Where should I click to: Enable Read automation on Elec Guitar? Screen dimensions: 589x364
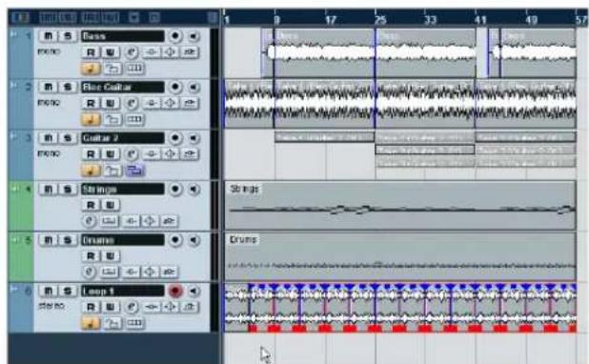pos(91,103)
